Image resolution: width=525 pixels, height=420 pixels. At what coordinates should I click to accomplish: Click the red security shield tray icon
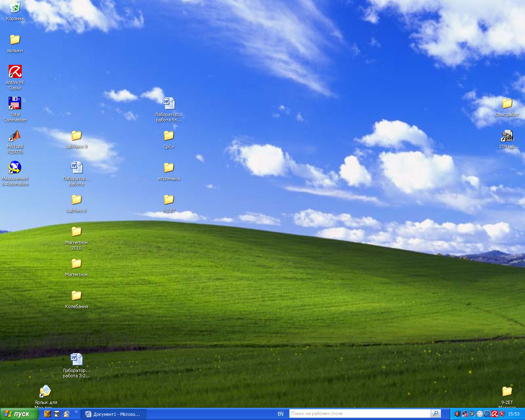coord(502,414)
